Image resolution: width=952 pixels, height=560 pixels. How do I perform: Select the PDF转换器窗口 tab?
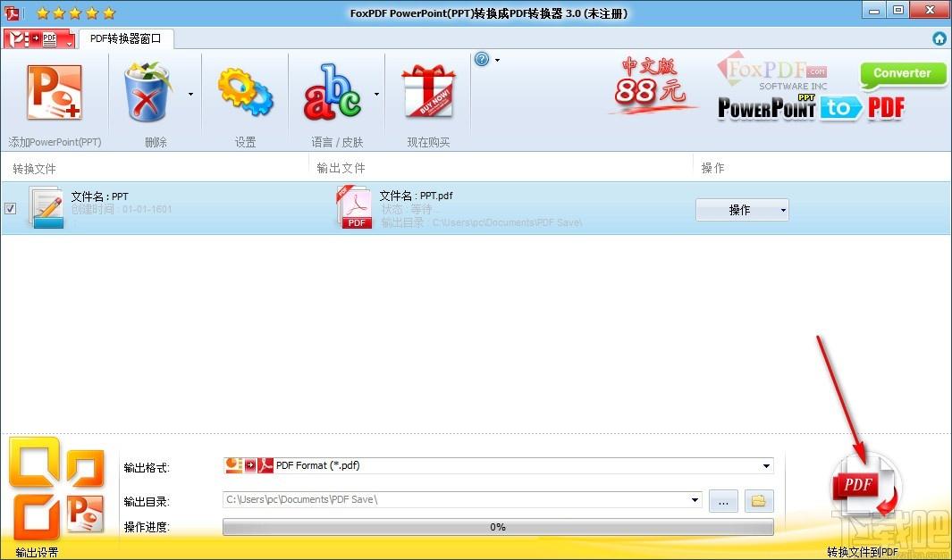tap(126, 38)
